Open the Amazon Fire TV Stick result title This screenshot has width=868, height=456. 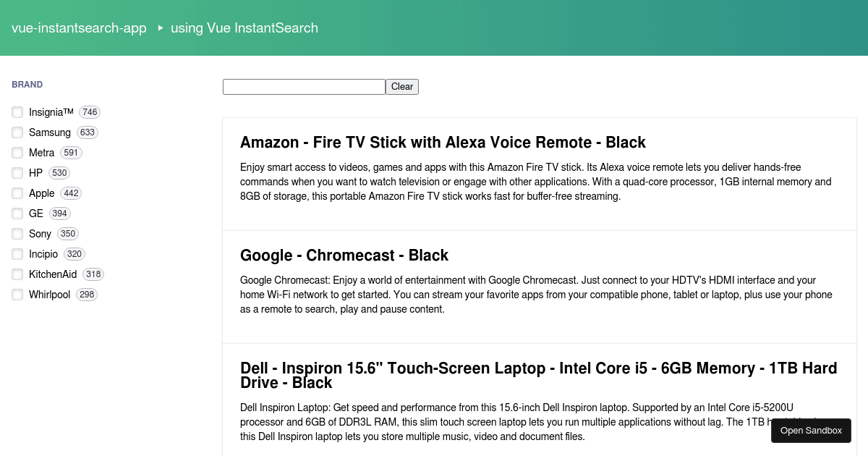(443, 142)
